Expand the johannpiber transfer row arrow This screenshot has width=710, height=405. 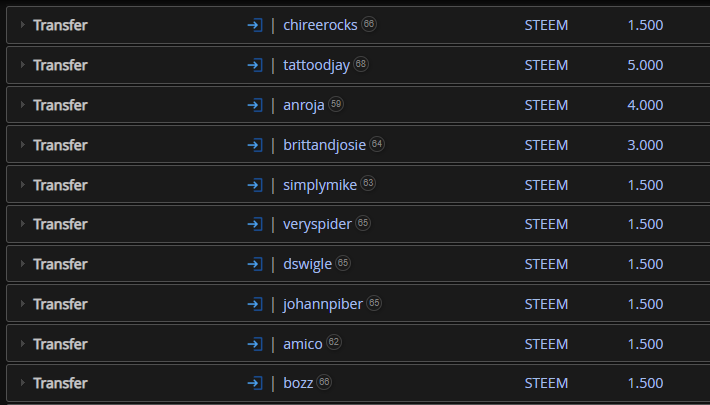pos(23,304)
